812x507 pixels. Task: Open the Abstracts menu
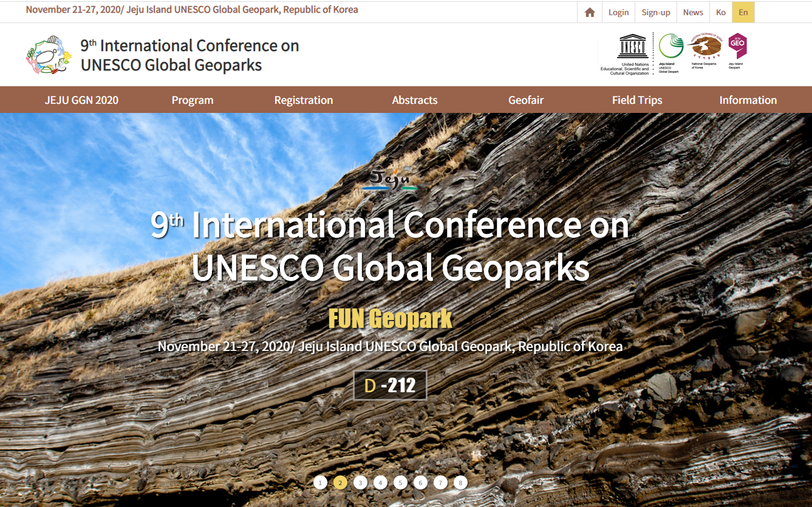click(415, 100)
